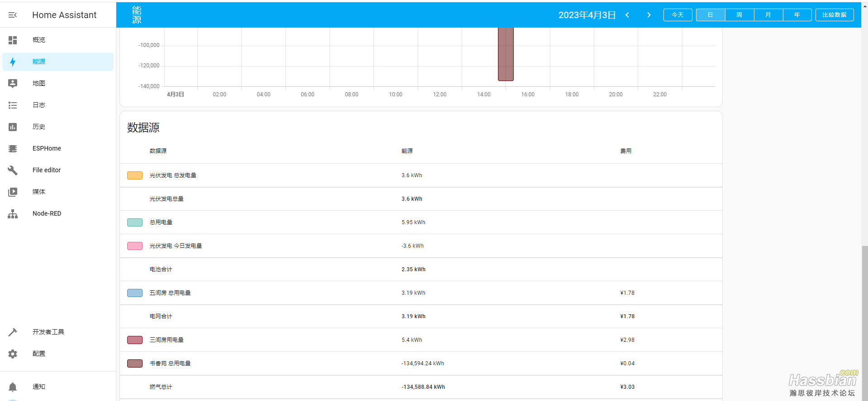Open the 历史 history chart icon

13,127
